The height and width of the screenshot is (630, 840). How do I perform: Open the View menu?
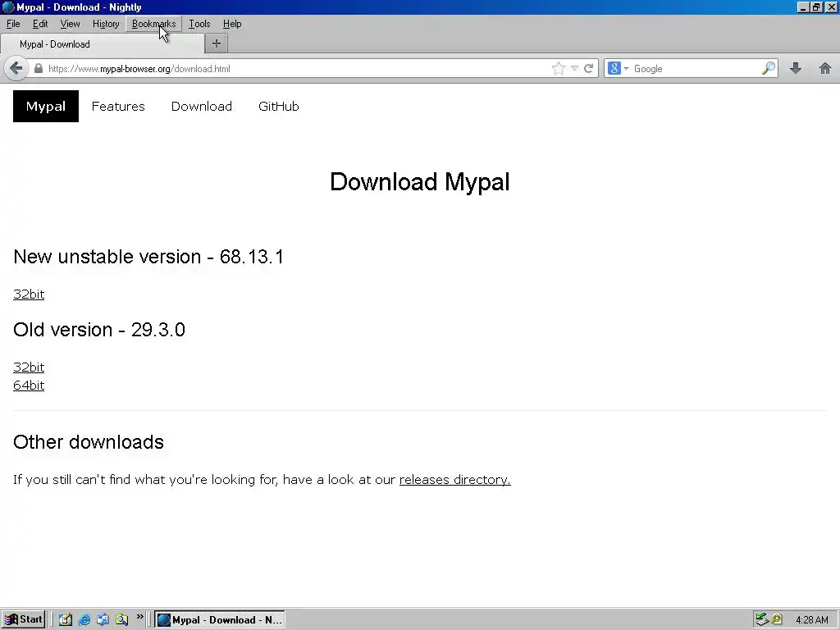click(71, 24)
